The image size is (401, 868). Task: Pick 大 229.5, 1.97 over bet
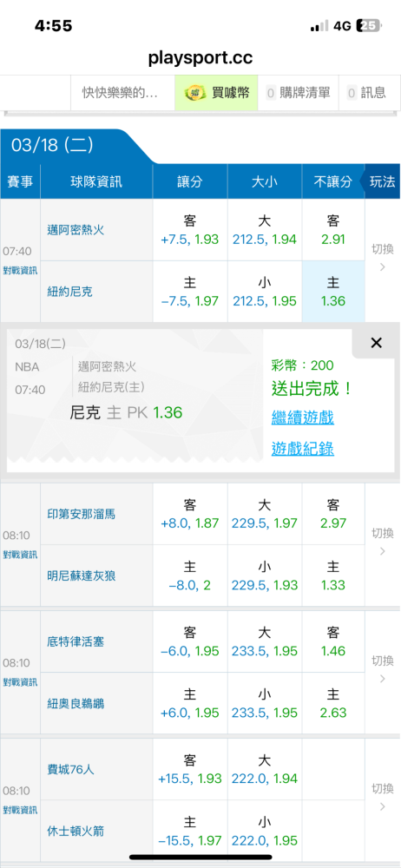(265, 514)
